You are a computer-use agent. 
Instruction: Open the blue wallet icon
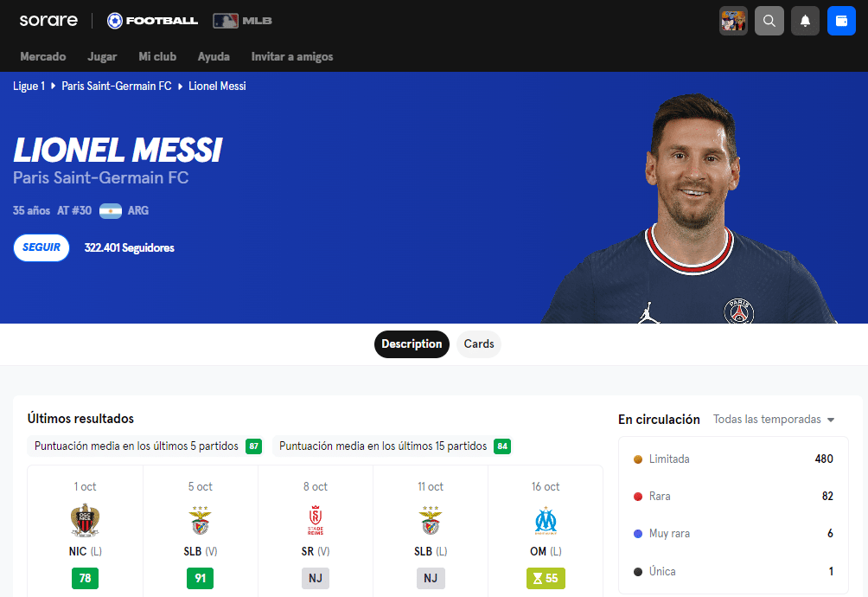pyautogui.click(x=841, y=21)
